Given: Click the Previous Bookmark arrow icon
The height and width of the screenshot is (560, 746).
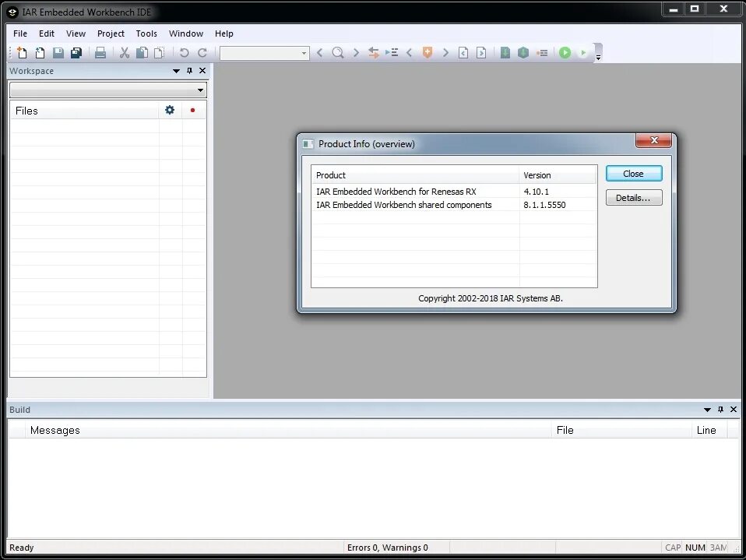Looking at the screenshot, I should coord(409,53).
